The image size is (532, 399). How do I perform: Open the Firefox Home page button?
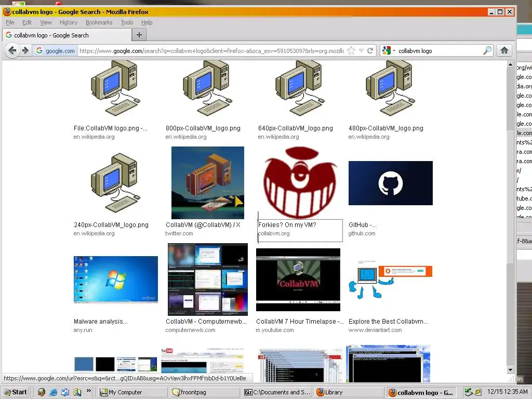click(504, 51)
